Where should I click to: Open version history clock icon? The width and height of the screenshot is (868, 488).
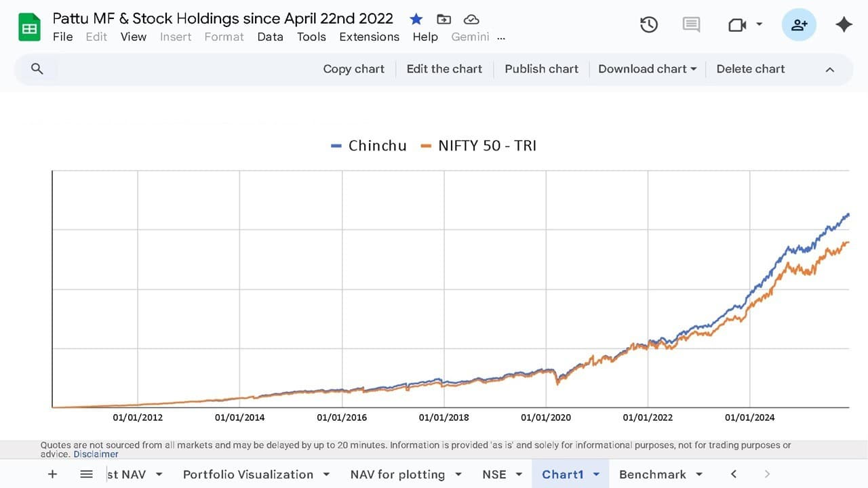click(x=649, y=25)
